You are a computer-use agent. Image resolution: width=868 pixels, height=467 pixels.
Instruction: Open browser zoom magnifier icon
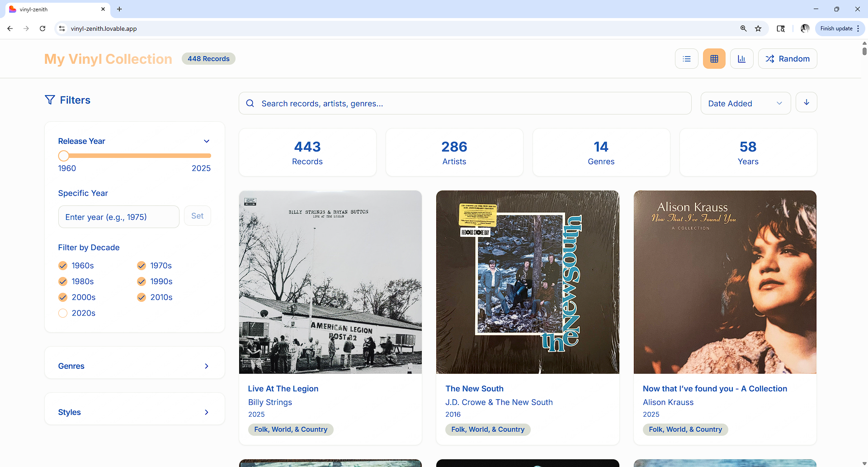[x=743, y=29]
